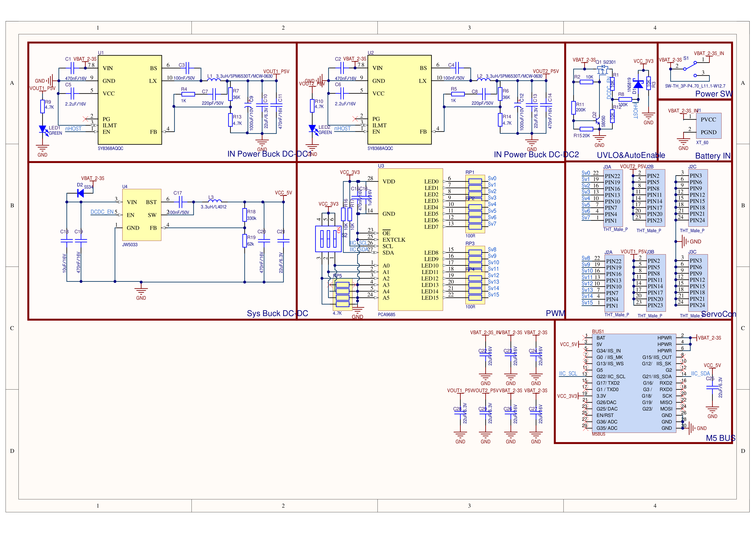Image resolution: width=756 pixels, height=534 pixels.
Task: Click the '62k' value of R19
Action: [251, 244]
